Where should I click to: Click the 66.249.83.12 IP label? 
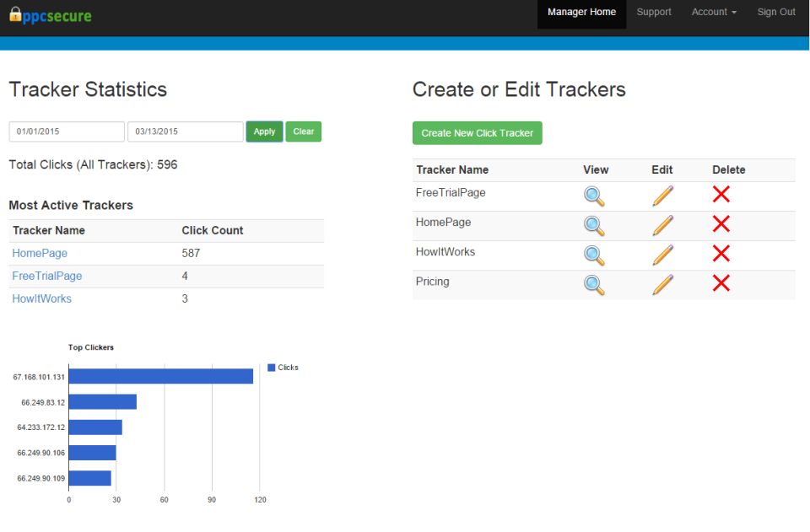point(43,402)
